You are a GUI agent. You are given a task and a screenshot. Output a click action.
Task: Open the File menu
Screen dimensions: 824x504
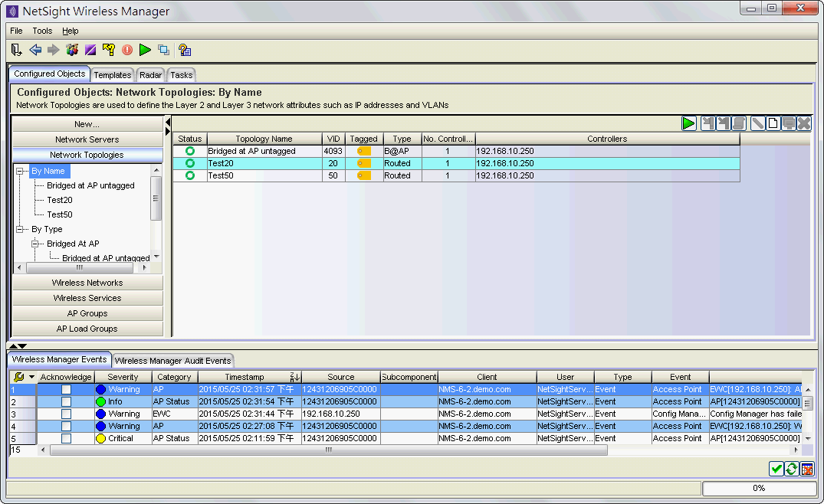coord(16,31)
